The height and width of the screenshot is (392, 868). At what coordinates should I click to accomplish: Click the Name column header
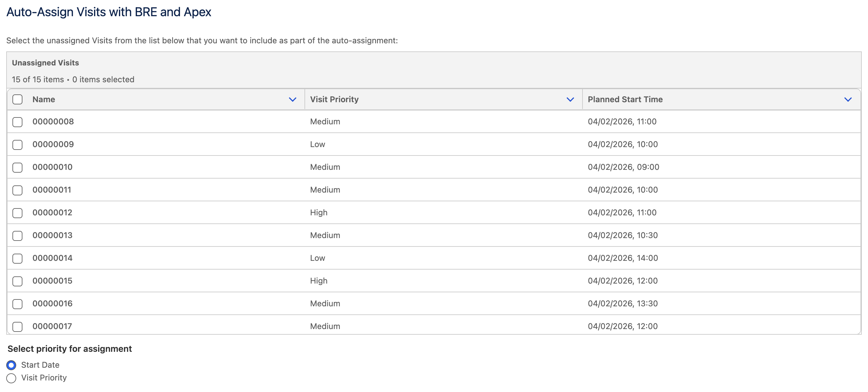tap(44, 99)
